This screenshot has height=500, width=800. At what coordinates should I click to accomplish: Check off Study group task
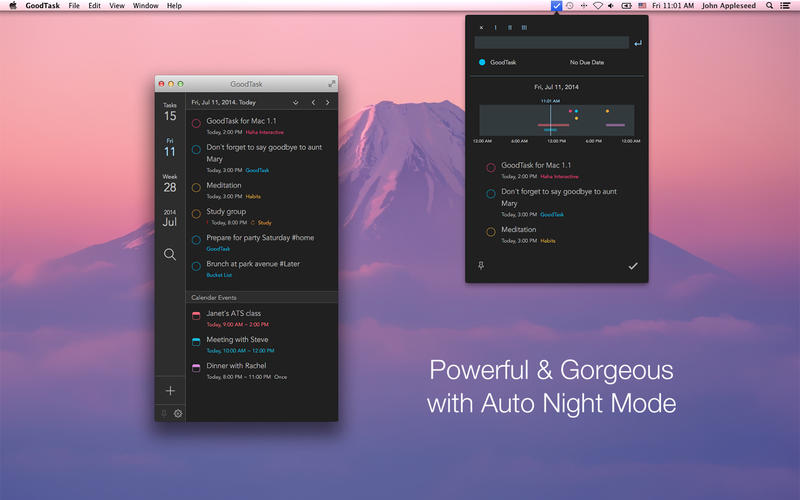coord(196,214)
